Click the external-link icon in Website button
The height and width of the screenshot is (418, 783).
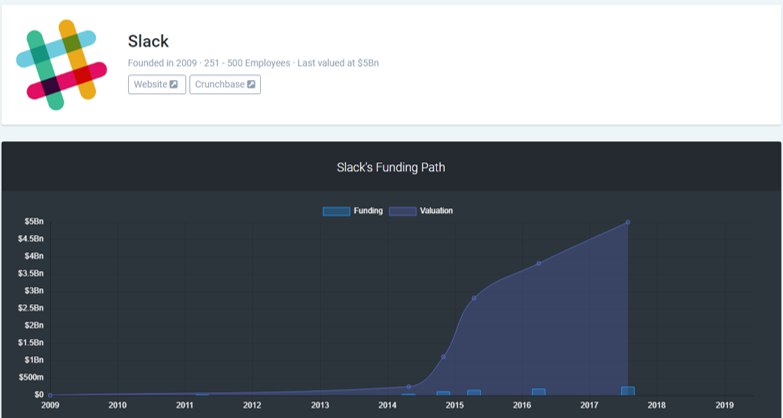pos(173,84)
